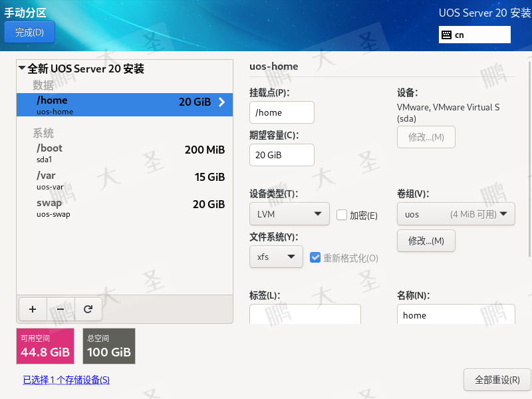The height and width of the screenshot is (399, 532).
Task: Focus the 期望容量 20 GiB input field
Action: [x=281, y=155]
